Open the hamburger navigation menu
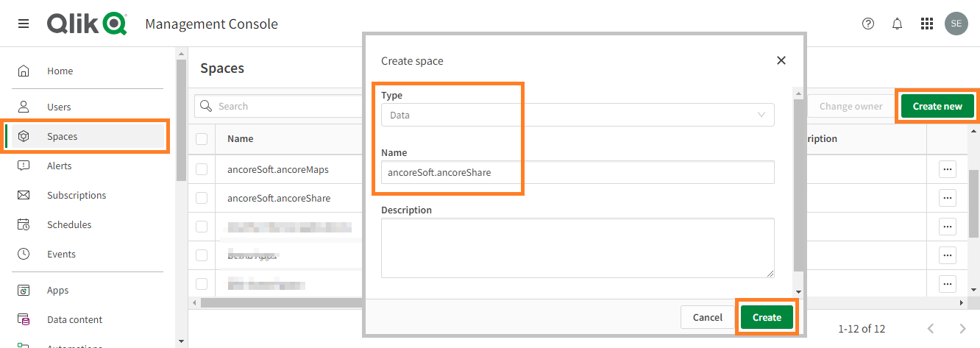 24,24
